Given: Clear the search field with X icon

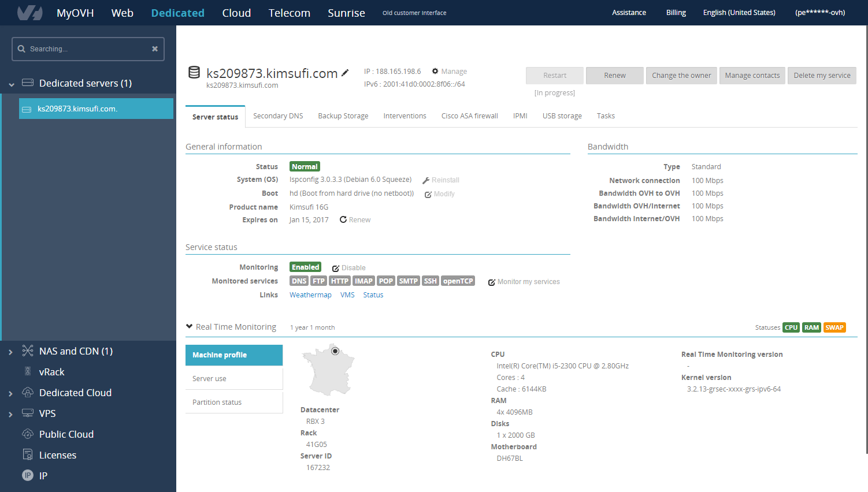Looking at the screenshot, I should [155, 49].
